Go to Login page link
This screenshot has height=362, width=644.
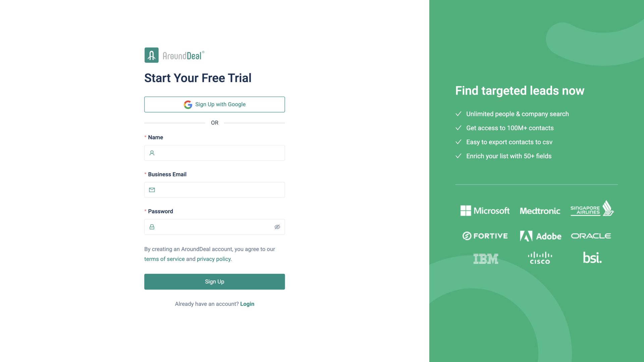tap(247, 304)
